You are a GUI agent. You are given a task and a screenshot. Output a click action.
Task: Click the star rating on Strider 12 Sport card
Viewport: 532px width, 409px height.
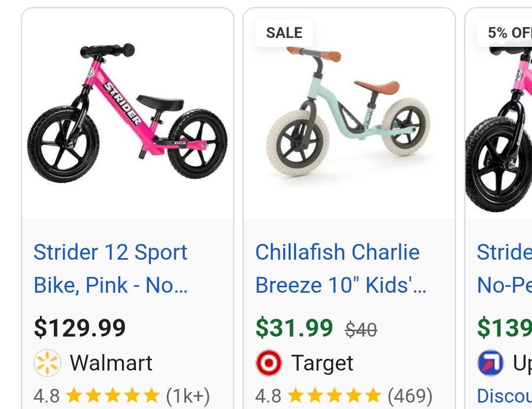pyautogui.click(x=112, y=395)
